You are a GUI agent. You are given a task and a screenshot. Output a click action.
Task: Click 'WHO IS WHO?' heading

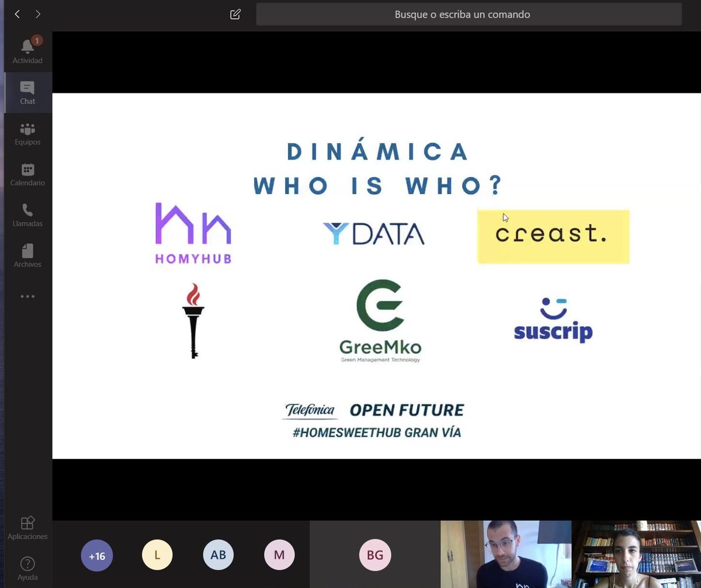point(378,186)
